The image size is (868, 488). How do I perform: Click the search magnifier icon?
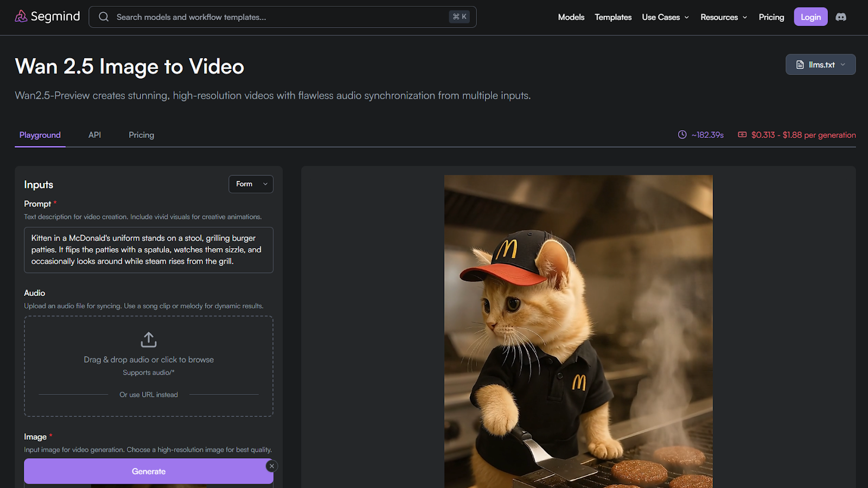click(104, 17)
